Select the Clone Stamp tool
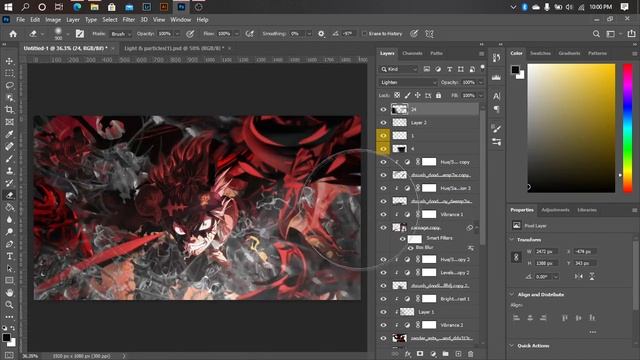640x360 pixels. click(9, 171)
